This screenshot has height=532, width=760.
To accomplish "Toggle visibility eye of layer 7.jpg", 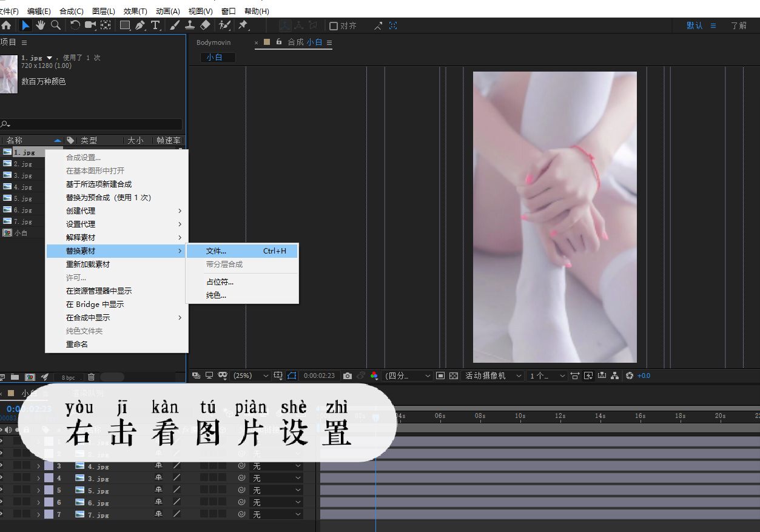I will pos(2,514).
